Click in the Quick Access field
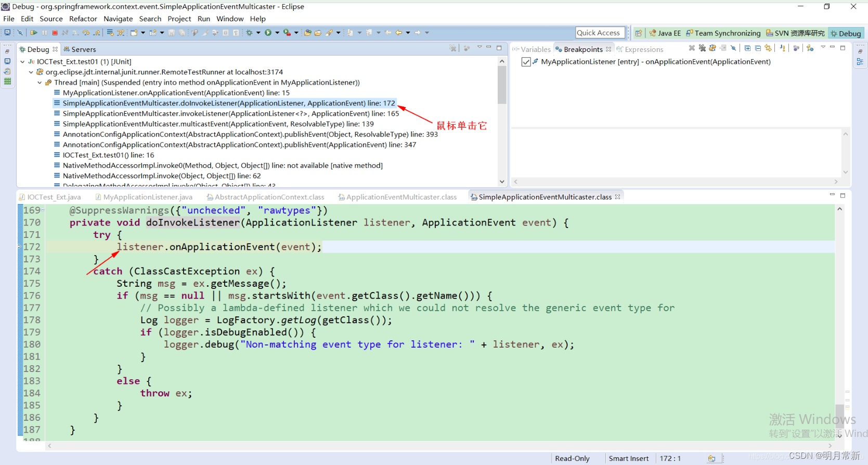 click(x=600, y=33)
